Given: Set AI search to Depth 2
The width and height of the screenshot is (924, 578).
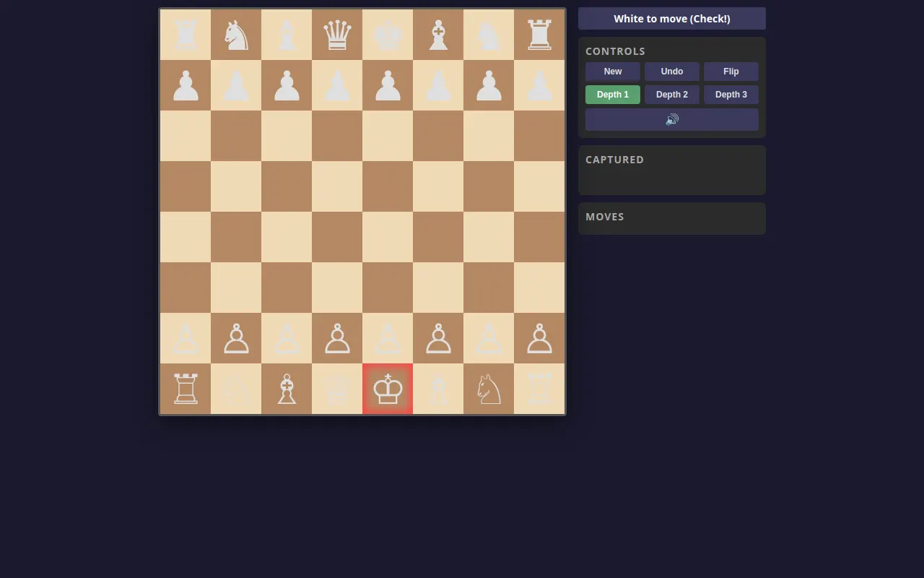Looking at the screenshot, I should pos(672,95).
